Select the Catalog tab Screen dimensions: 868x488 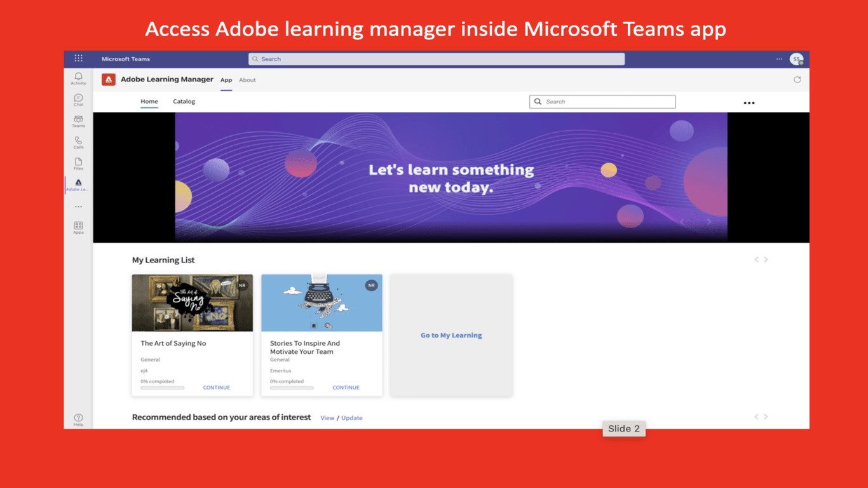point(184,102)
